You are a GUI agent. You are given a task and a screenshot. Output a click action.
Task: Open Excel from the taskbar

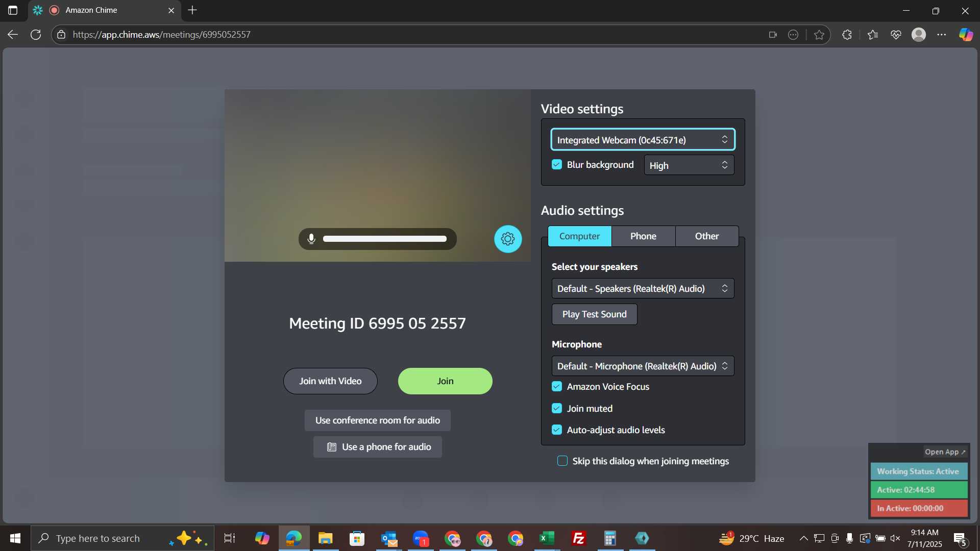(547, 538)
